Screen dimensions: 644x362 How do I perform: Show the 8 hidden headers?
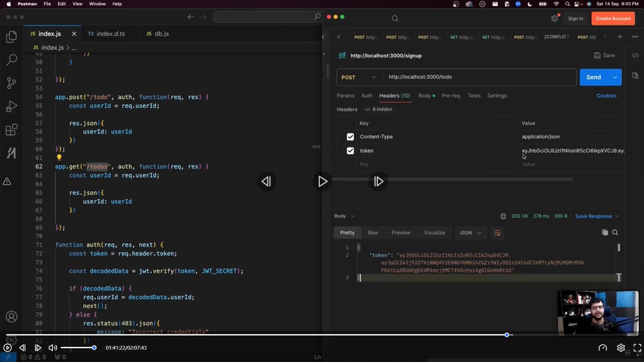[x=379, y=109]
